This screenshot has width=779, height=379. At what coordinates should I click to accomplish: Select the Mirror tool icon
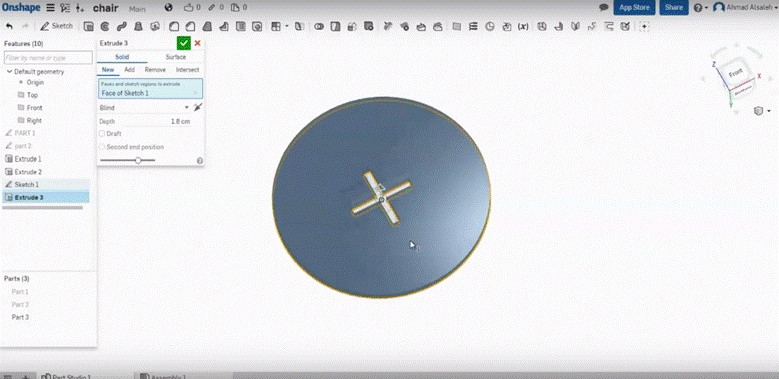click(x=299, y=26)
